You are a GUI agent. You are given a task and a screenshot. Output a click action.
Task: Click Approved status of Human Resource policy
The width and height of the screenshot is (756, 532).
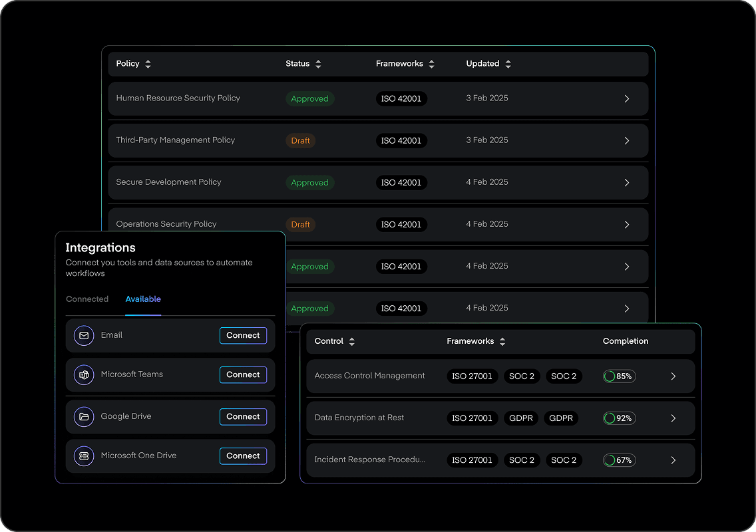310,99
